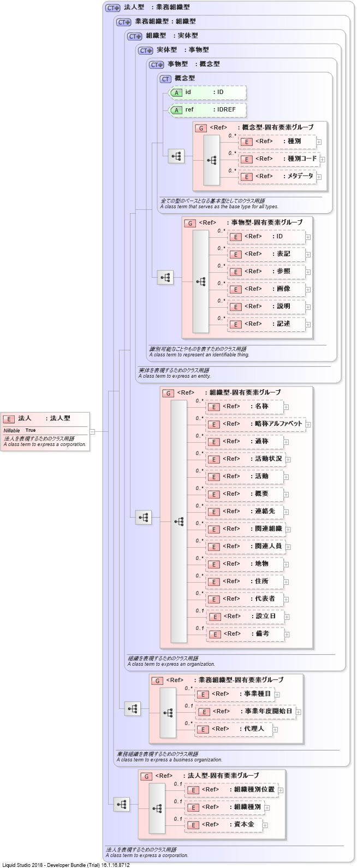Click the E icon of 設立日 element
This screenshot has height=868, width=357.
point(215,617)
